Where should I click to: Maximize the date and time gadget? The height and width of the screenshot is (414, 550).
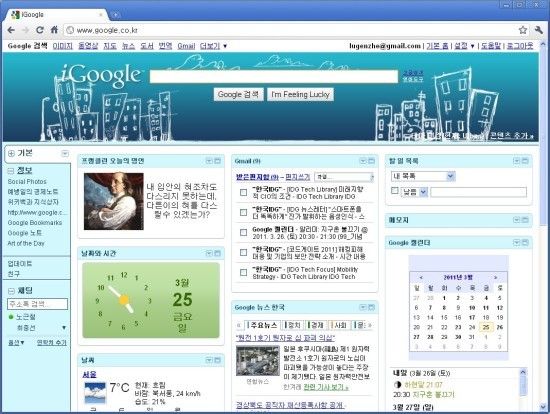point(217,253)
